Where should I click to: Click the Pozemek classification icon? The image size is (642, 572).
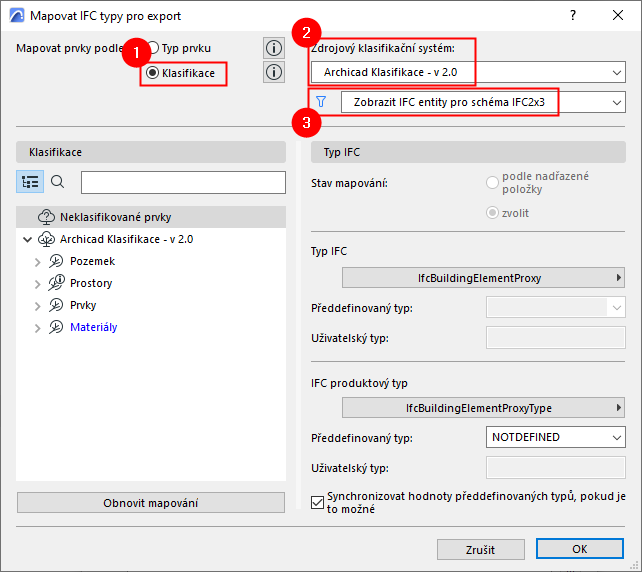56,261
